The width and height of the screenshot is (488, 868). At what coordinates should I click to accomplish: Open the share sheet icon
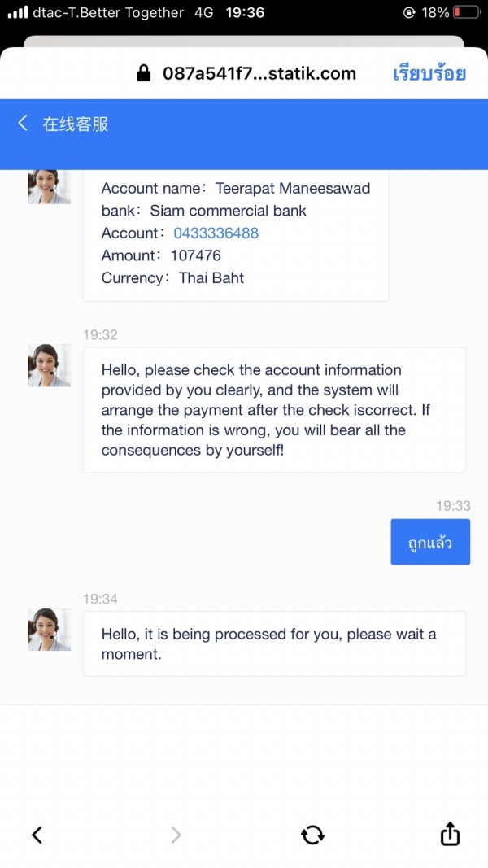point(450,833)
